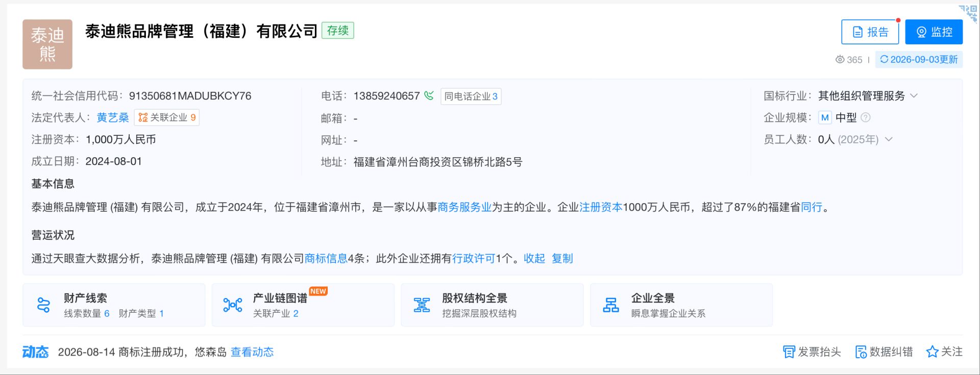Click the 发票抬头 invoice button
This screenshot has width=980, height=375.
pos(812,352)
